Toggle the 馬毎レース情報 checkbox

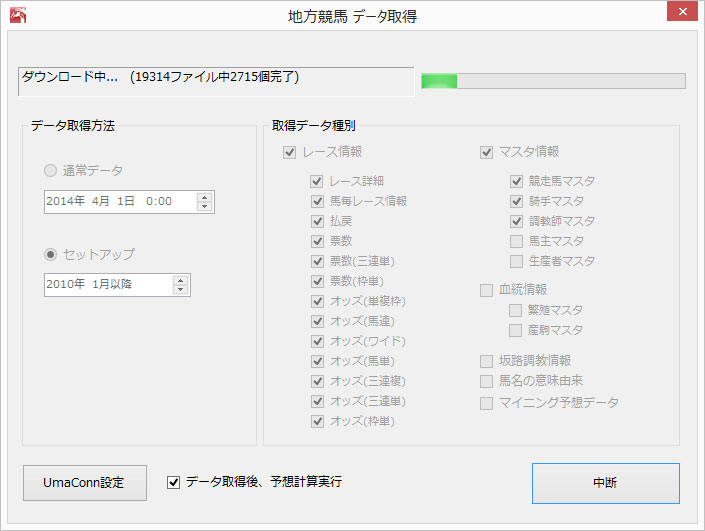[x=317, y=201]
